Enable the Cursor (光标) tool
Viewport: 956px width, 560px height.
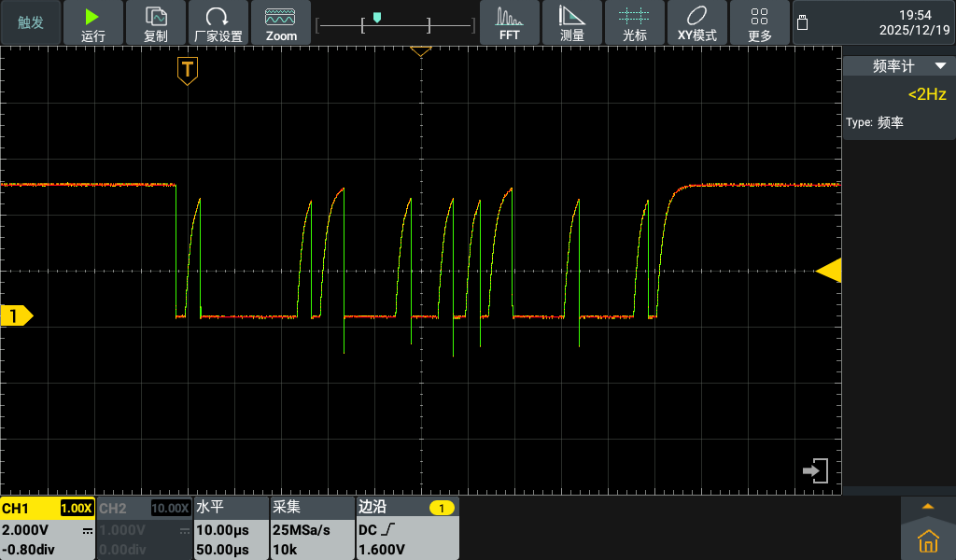click(635, 23)
